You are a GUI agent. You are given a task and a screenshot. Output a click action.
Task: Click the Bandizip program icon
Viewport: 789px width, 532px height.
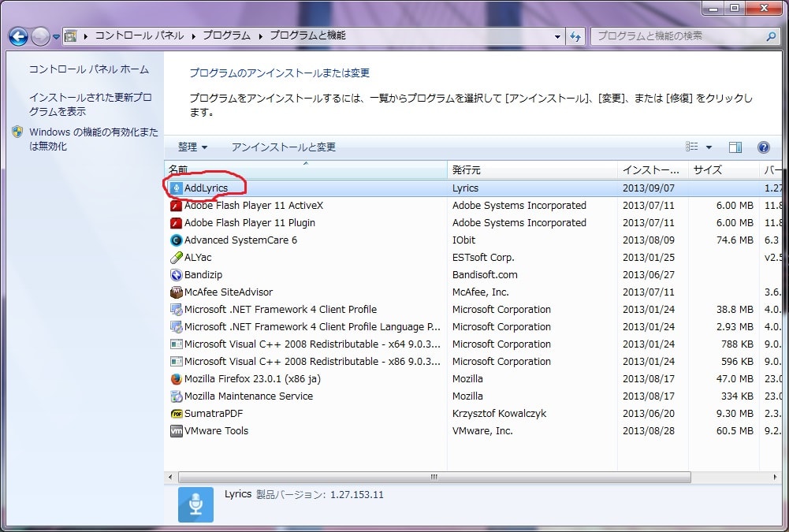coord(176,275)
